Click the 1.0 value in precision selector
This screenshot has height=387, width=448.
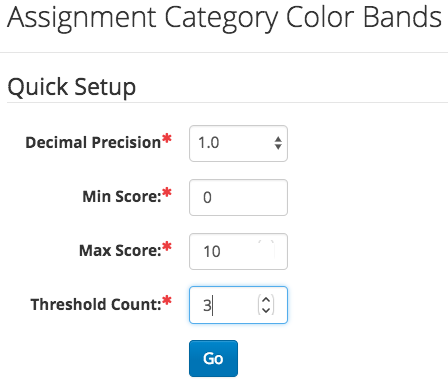[209, 143]
